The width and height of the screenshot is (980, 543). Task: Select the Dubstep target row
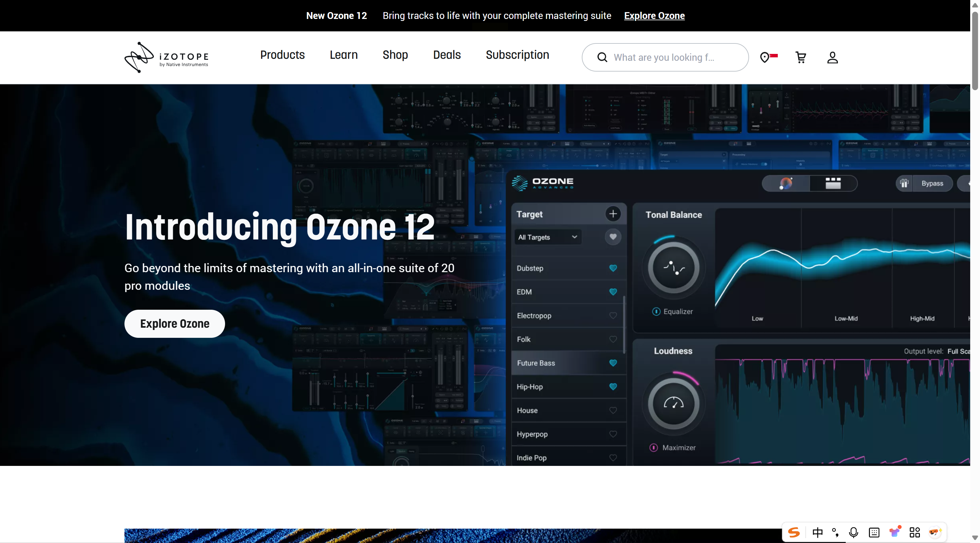(569, 268)
